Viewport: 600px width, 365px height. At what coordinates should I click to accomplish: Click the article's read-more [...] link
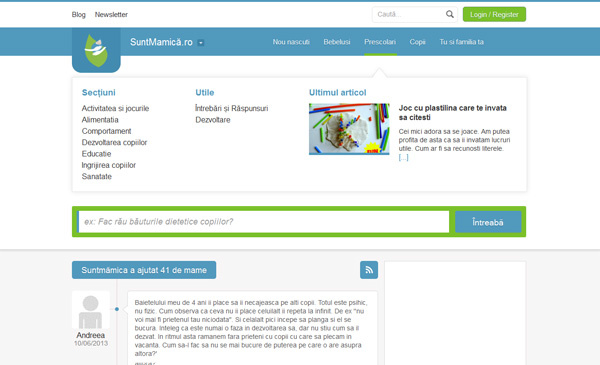click(403, 157)
